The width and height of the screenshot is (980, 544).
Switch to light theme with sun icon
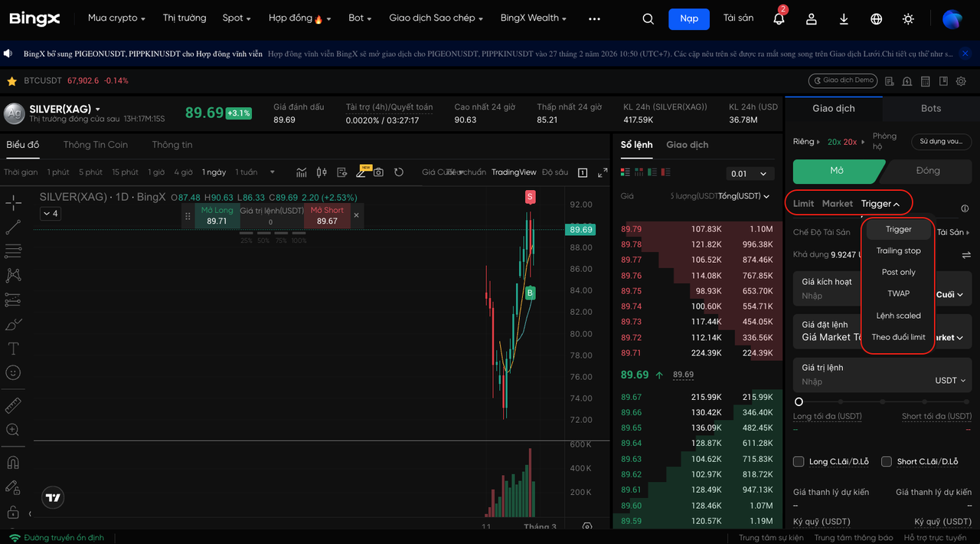click(x=908, y=19)
